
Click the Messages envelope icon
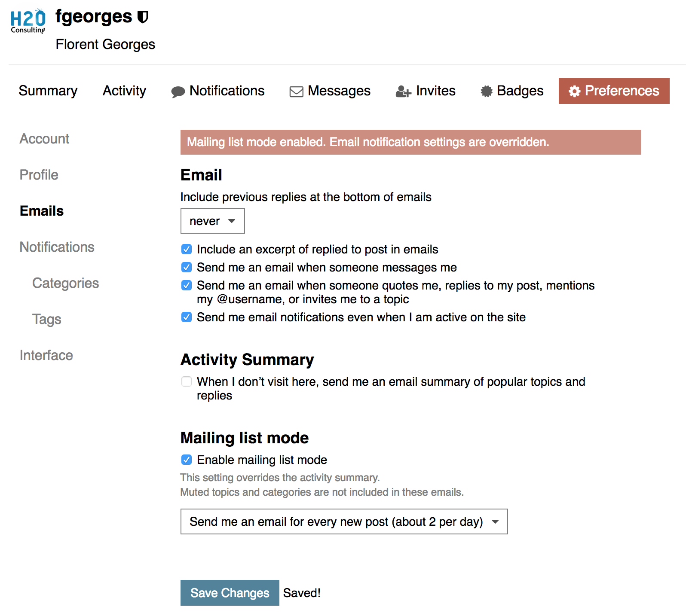[x=296, y=91]
